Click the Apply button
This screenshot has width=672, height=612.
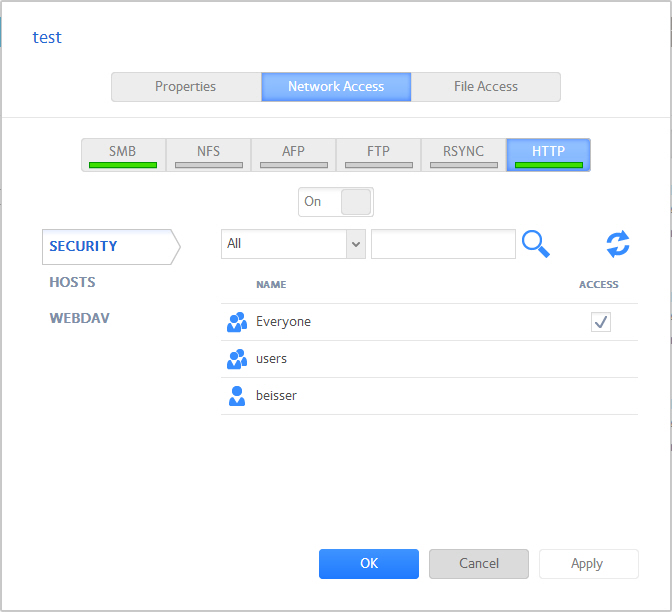(588, 564)
